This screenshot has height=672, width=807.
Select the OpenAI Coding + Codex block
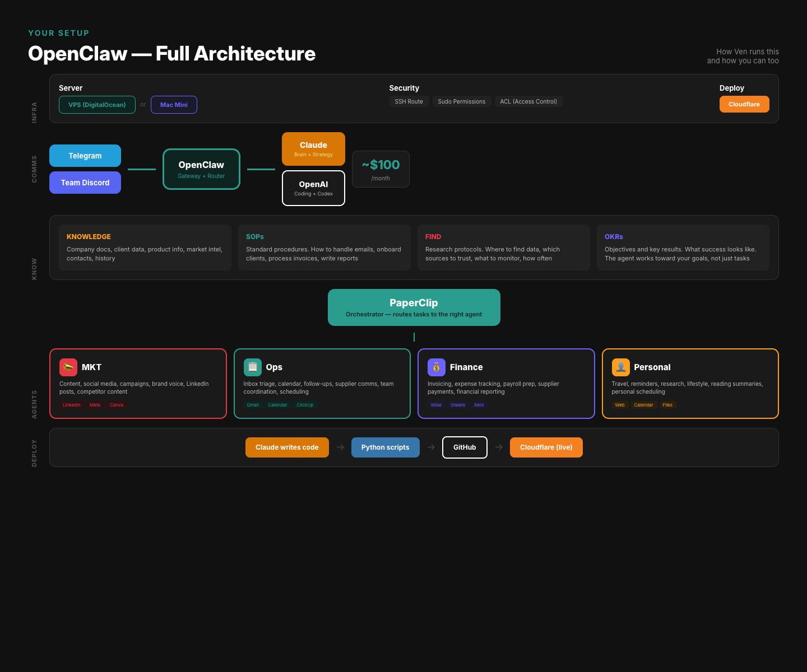[x=313, y=188]
